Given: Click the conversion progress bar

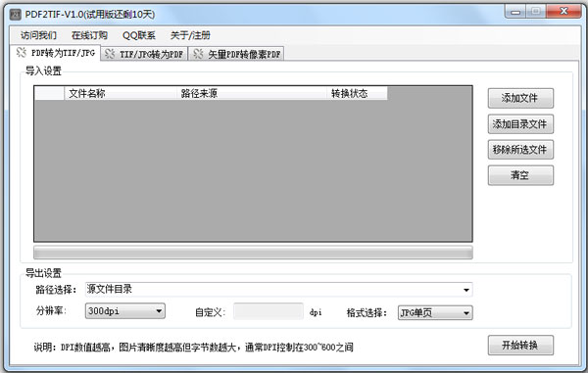Looking at the screenshot, I should tap(253, 253).
